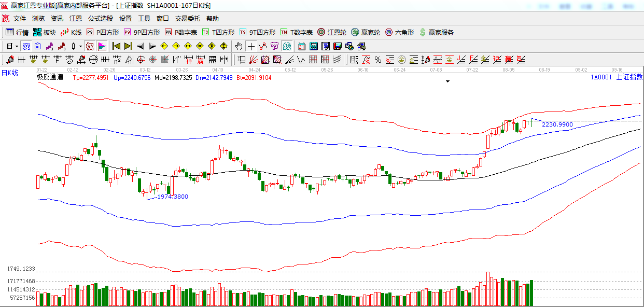Click the small black triangle above chart

click(447, 81)
